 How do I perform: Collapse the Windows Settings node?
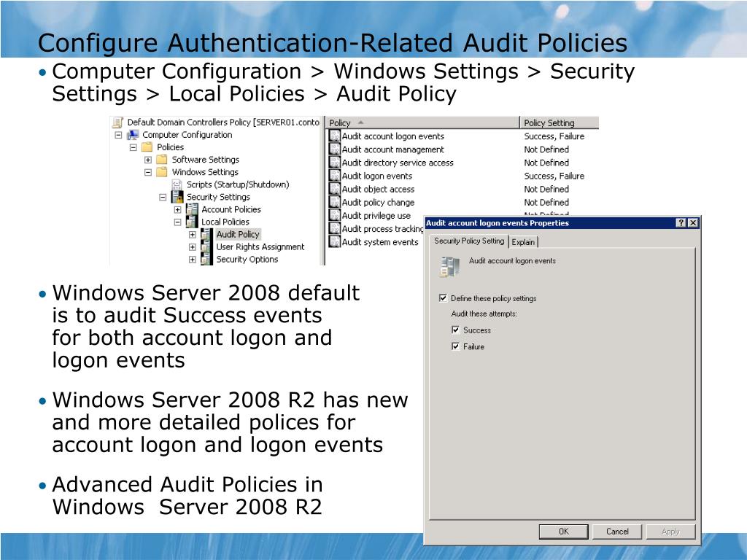(147, 172)
